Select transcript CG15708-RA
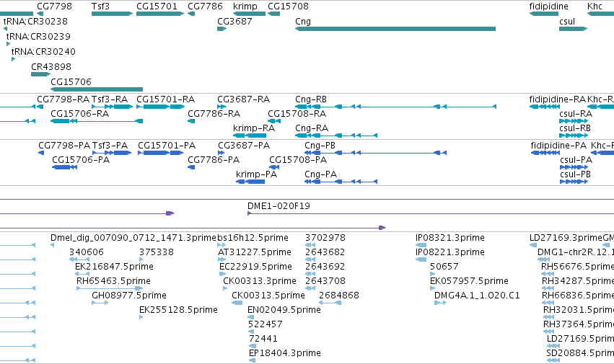Image resolution: width=614 pixels, height=364 pixels. (274, 121)
